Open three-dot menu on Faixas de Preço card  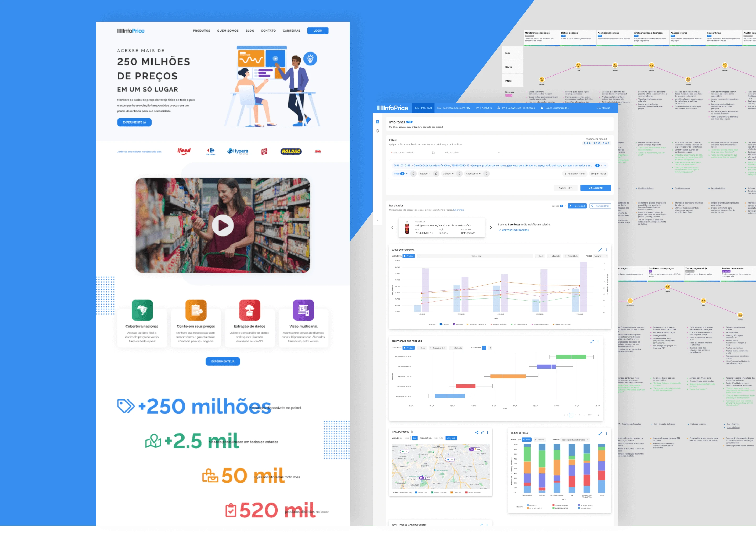click(606, 433)
